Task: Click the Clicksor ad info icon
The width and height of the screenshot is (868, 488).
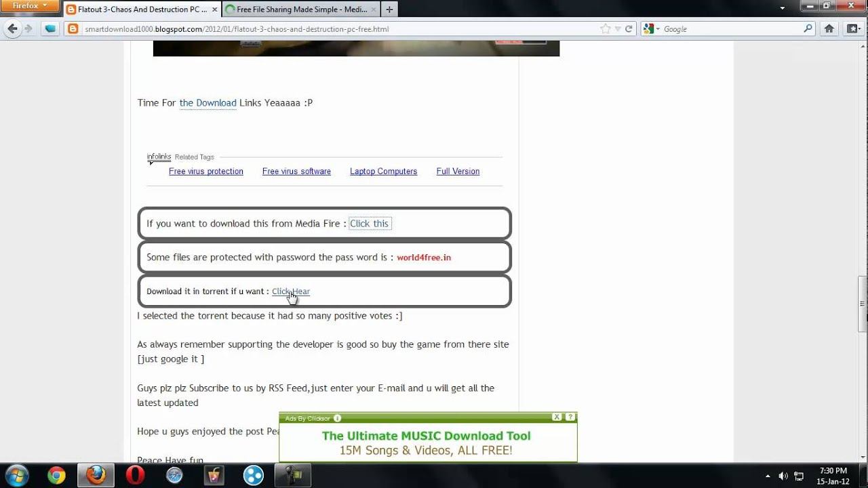Action: pos(338,418)
